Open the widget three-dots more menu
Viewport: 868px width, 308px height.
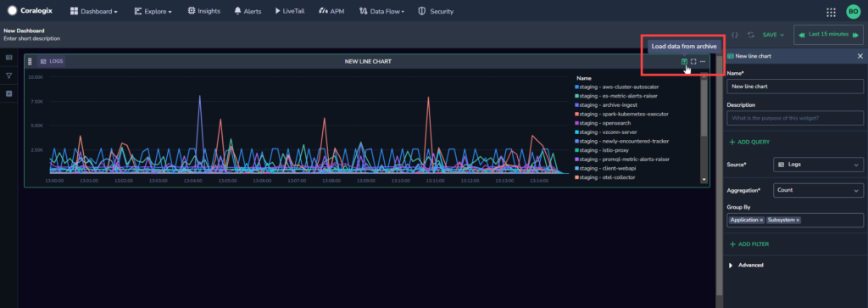pos(703,61)
